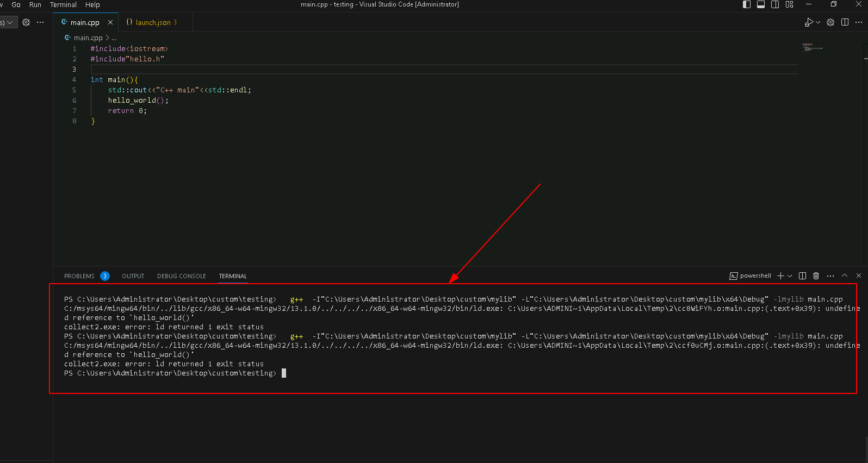
Task: Kill terminal with trash icon
Action: point(816,276)
